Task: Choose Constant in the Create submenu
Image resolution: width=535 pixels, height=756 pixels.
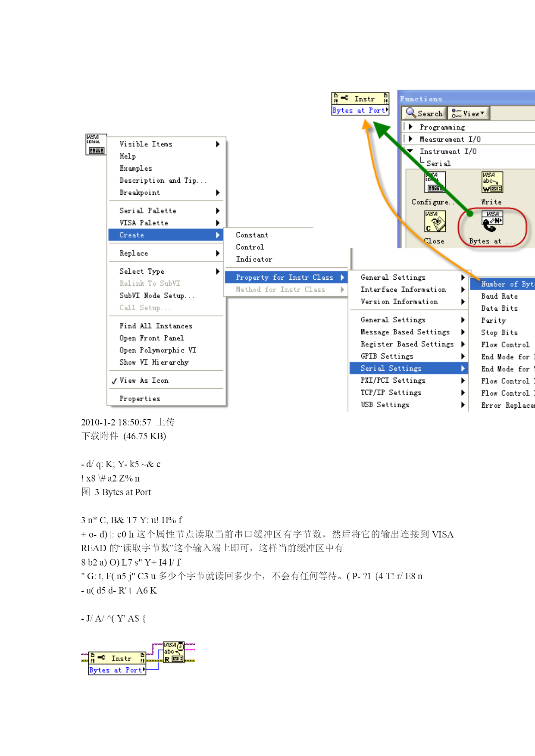Action: pos(285,235)
